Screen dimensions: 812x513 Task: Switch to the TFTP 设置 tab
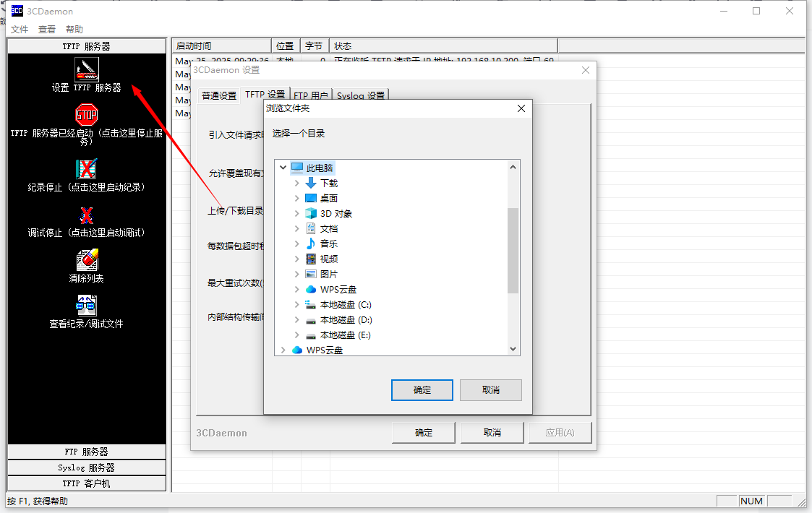pos(265,94)
